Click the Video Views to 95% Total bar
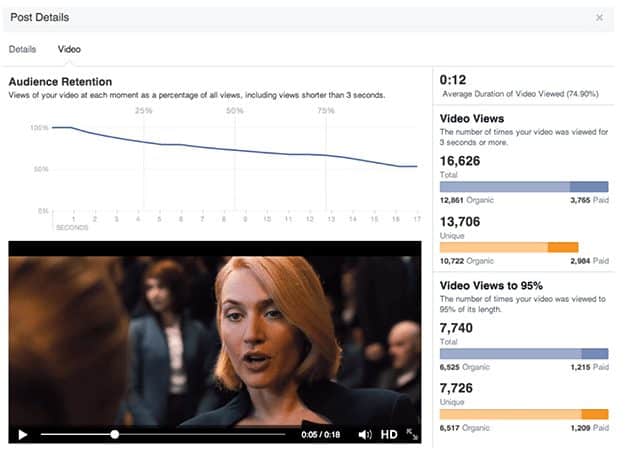This screenshot has width=631, height=457. click(x=524, y=354)
